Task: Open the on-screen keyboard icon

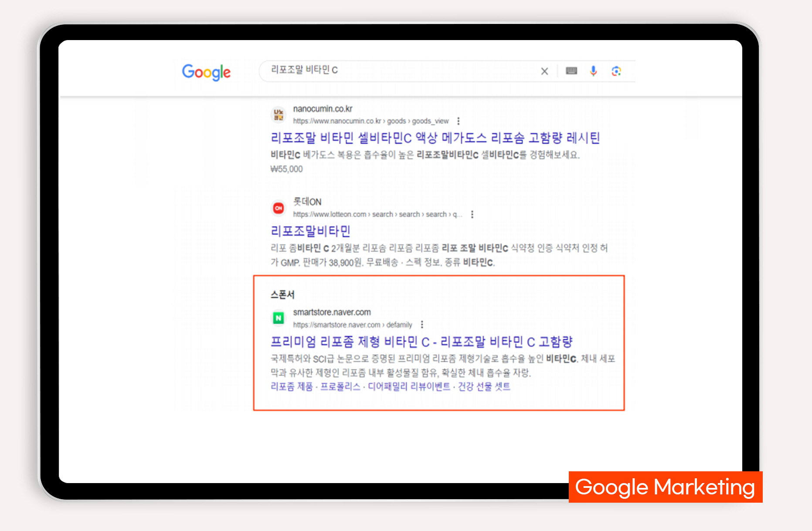Action: (x=571, y=71)
